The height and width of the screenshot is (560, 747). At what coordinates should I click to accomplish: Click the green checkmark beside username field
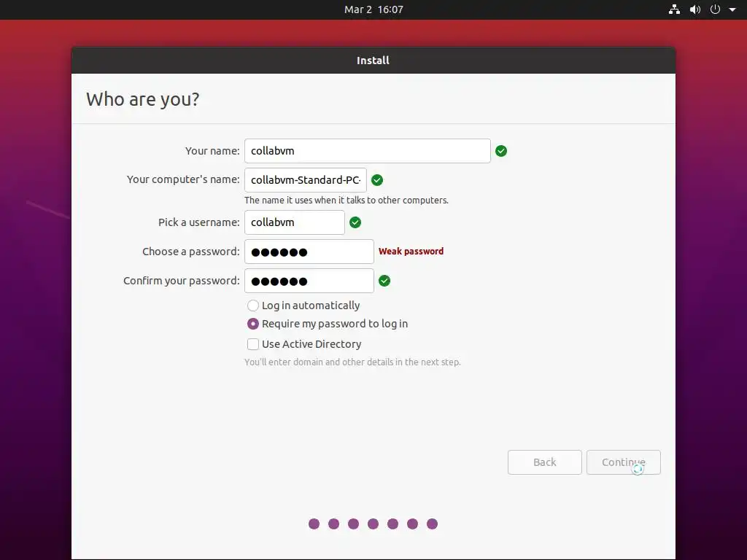[x=355, y=222]
